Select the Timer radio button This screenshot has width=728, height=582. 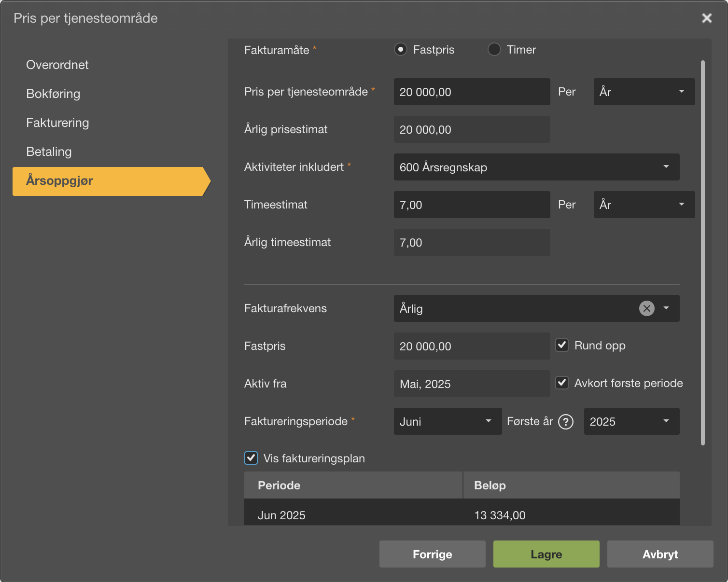494,50
